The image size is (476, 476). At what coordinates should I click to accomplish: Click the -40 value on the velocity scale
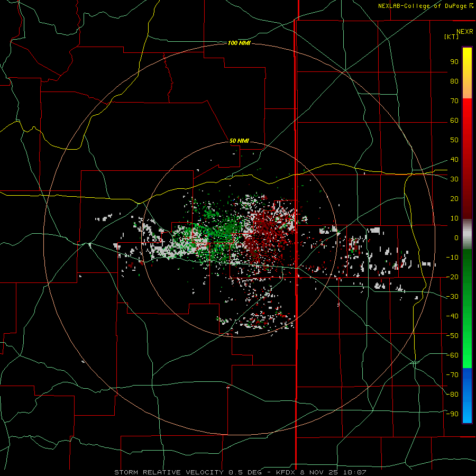452,316
